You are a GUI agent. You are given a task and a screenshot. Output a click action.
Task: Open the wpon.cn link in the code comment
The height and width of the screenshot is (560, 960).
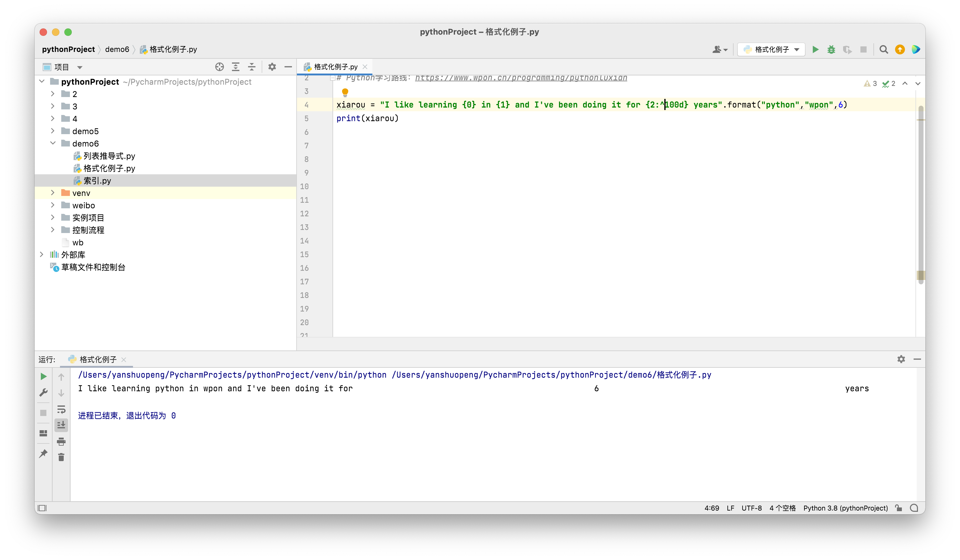[x=521, y=78]
